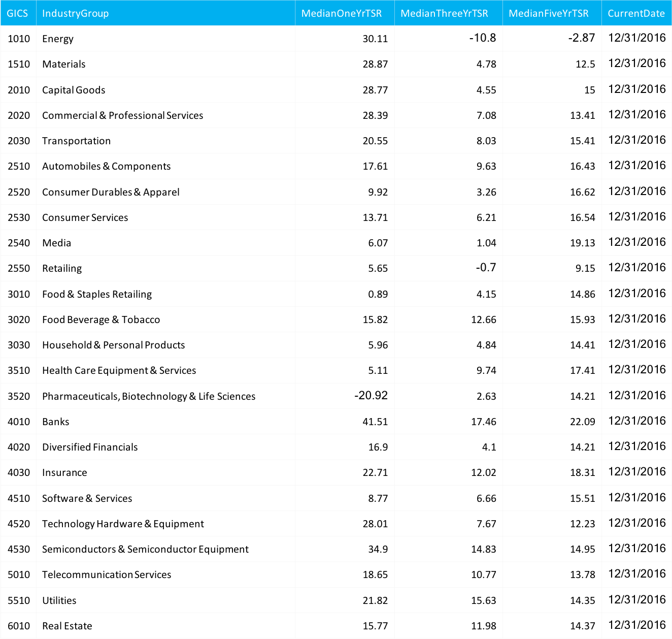Click the MedianThreeYrTSR column header
Image resolution: width=672 pixels, height=639 pixels.
pos(444,13)
